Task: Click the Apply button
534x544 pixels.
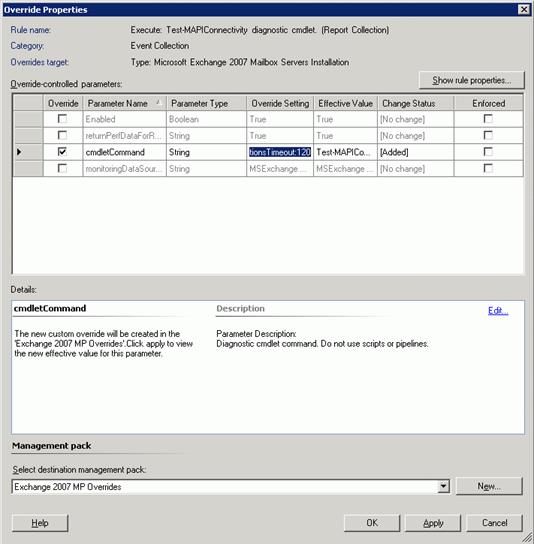Action: coord(433,523)
